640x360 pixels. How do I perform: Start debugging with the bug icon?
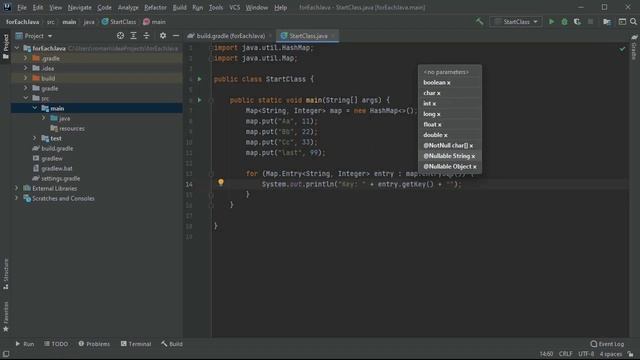(564, 22)
